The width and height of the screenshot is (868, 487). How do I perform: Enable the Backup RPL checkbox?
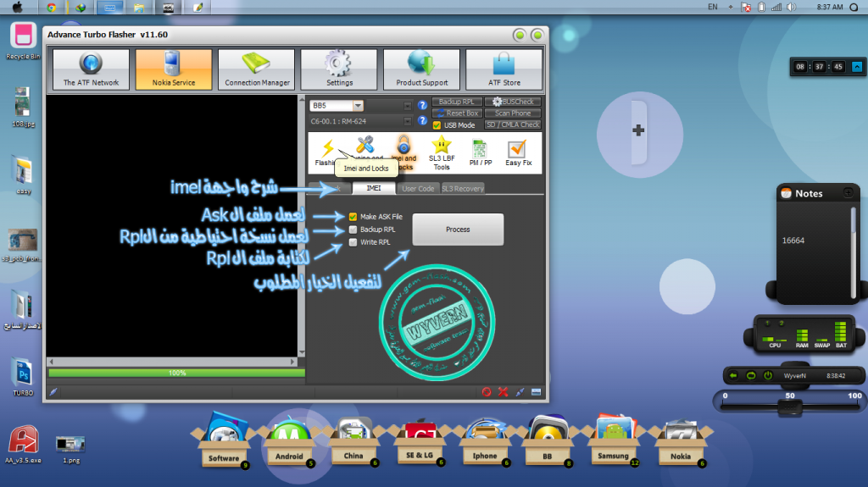tap(353, 230)
